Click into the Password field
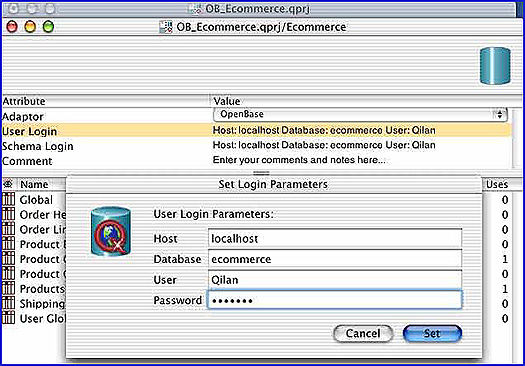This screenshot has width=525, height=366. pyautogui.click(x=335, y=300)
